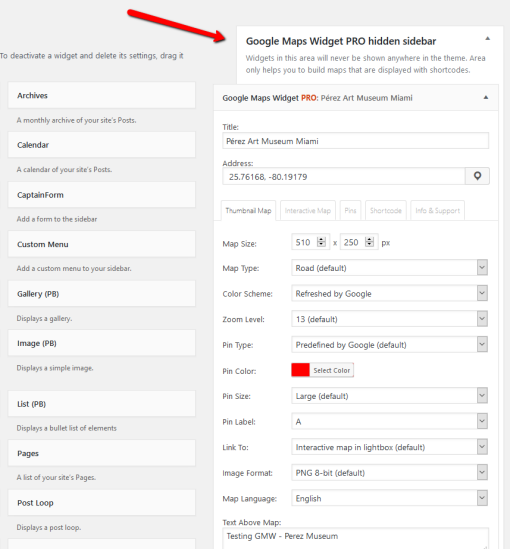Open the Map Language dropdown

(389, 498)
